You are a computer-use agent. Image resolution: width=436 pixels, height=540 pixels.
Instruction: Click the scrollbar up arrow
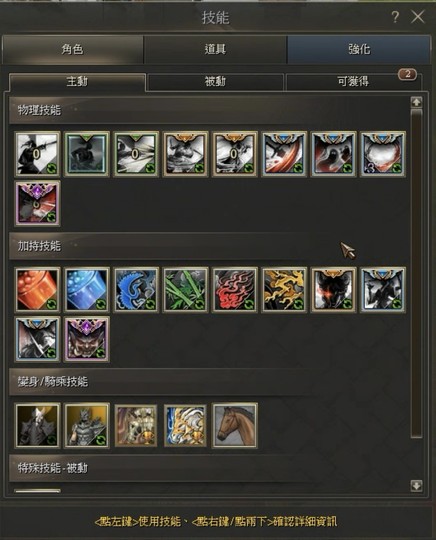416,102
